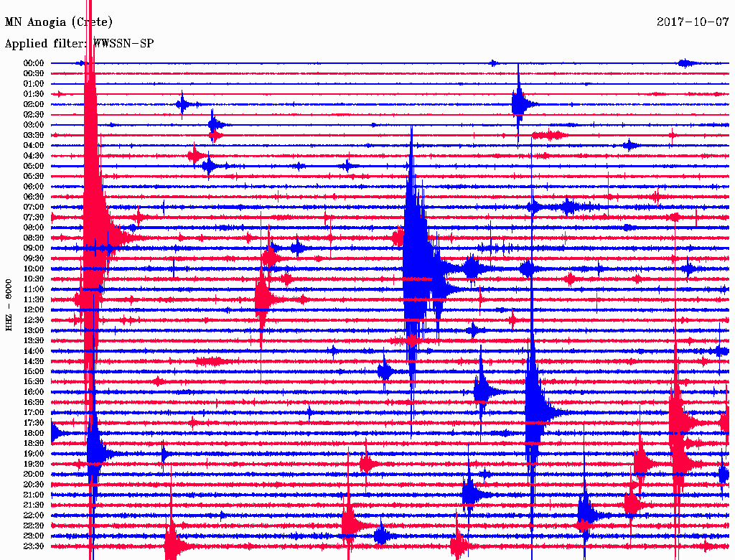Screen dimensions: 735x560
Task: Click the vertical HHZ - 6000 axis label
Action: click(9, 305)
